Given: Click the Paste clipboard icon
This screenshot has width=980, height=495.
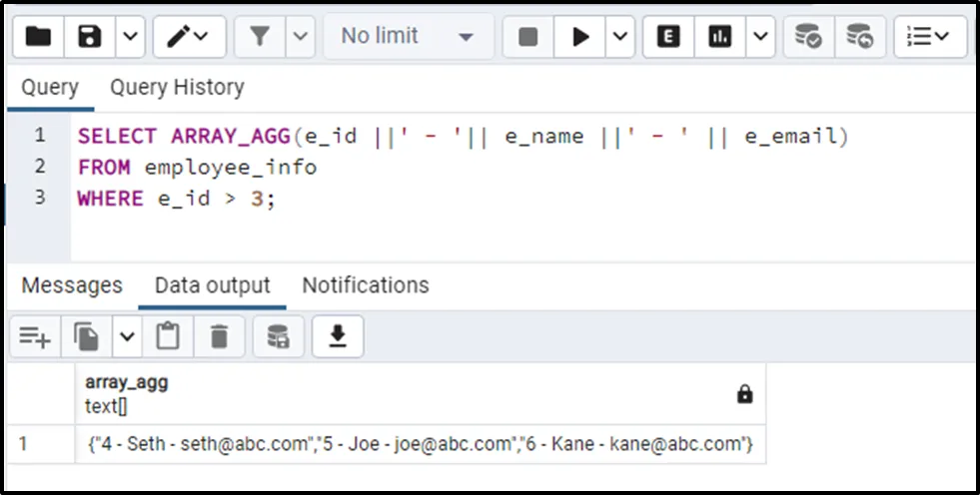Looking at the screenshot, I should point(168,337).
